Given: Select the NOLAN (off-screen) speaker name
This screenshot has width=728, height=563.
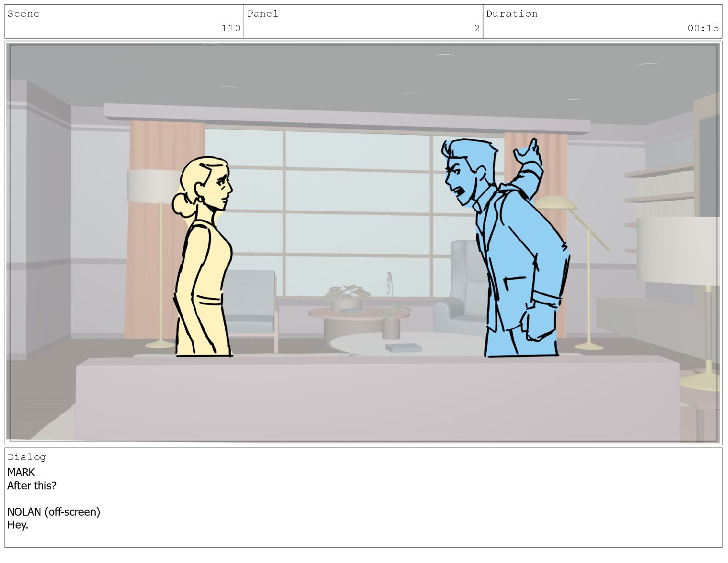Looking at the screenshot, I should (54, 512).
